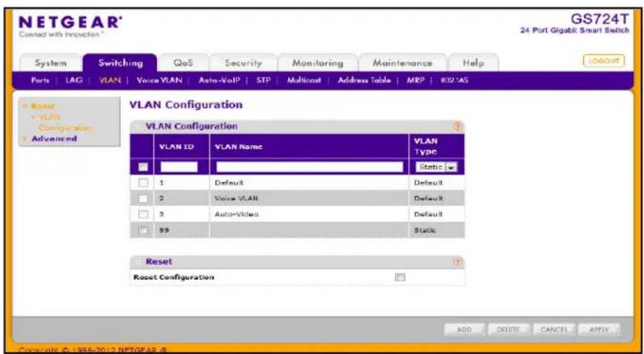The image size is (644, 354).
Task: Open the Help tab
Action: (x=473, y=63)
